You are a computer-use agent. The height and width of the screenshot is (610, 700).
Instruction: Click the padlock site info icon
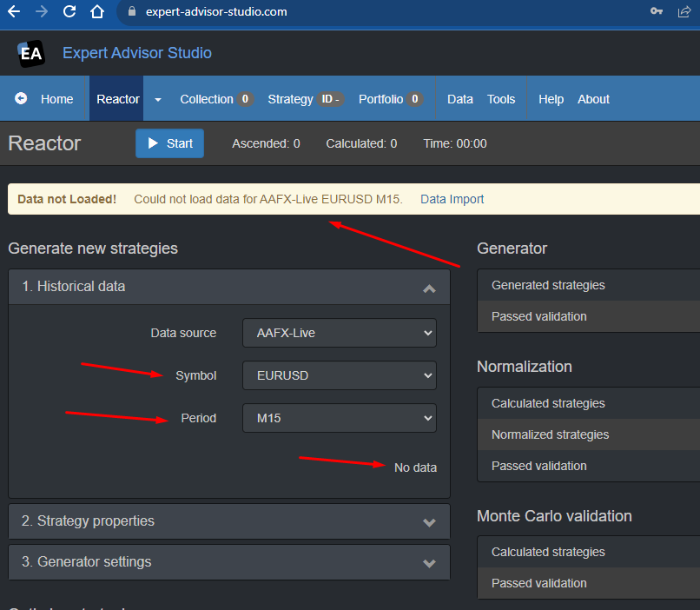132,11
